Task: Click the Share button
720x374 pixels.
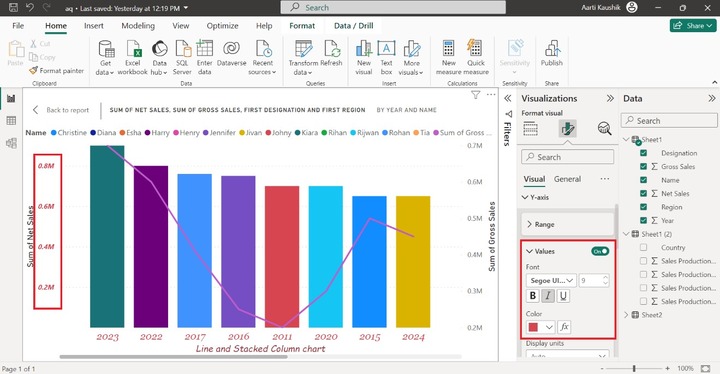Action: [x=692, y=26]
